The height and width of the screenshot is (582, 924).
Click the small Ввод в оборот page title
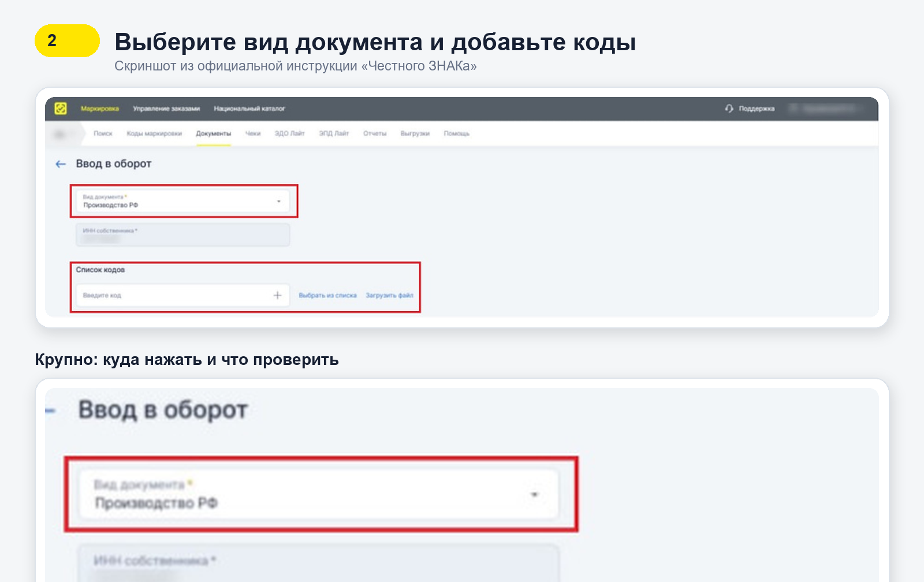click(x=114, y=164)
